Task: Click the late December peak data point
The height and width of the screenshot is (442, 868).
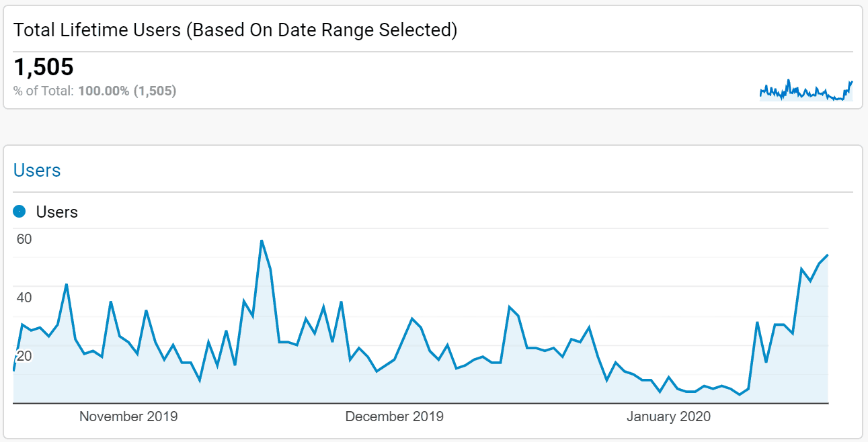Action: (510, 307)
